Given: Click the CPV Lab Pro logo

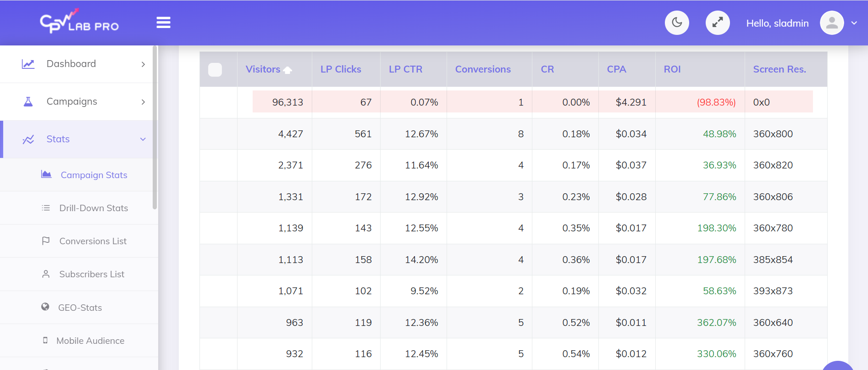Looking at the screenshot, I should 79,22.
